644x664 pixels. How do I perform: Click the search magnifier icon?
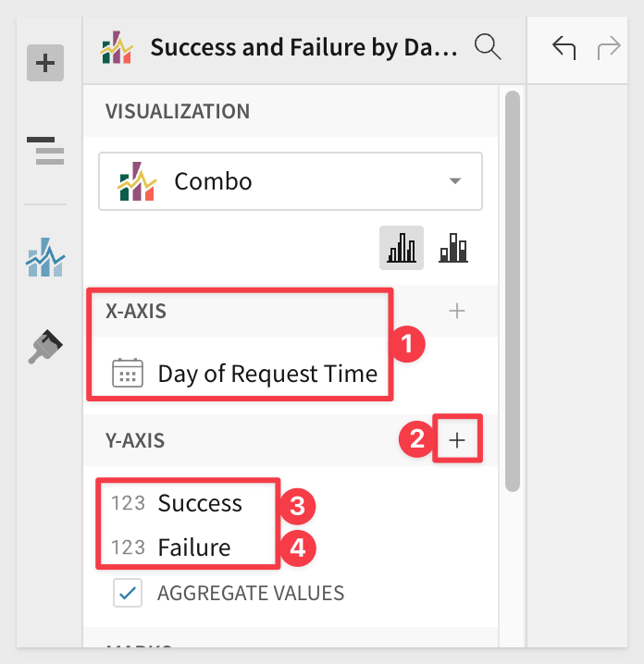(x=488, y=47)
